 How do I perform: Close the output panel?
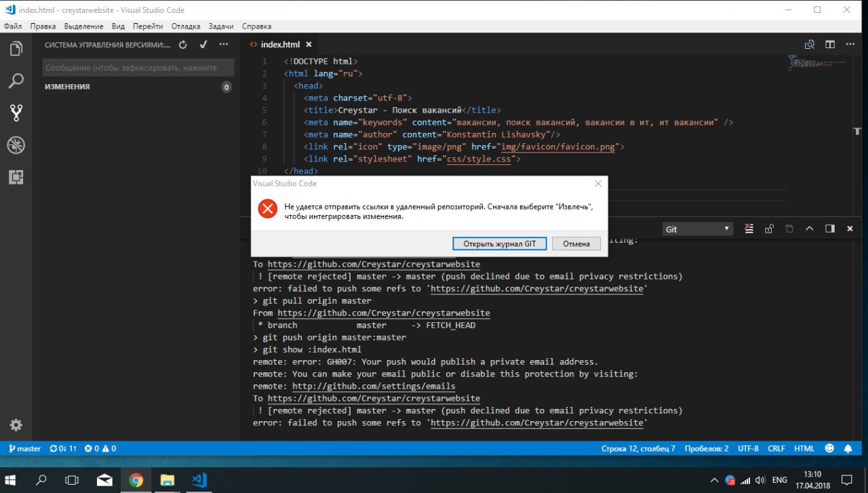[x=850, y=229]
